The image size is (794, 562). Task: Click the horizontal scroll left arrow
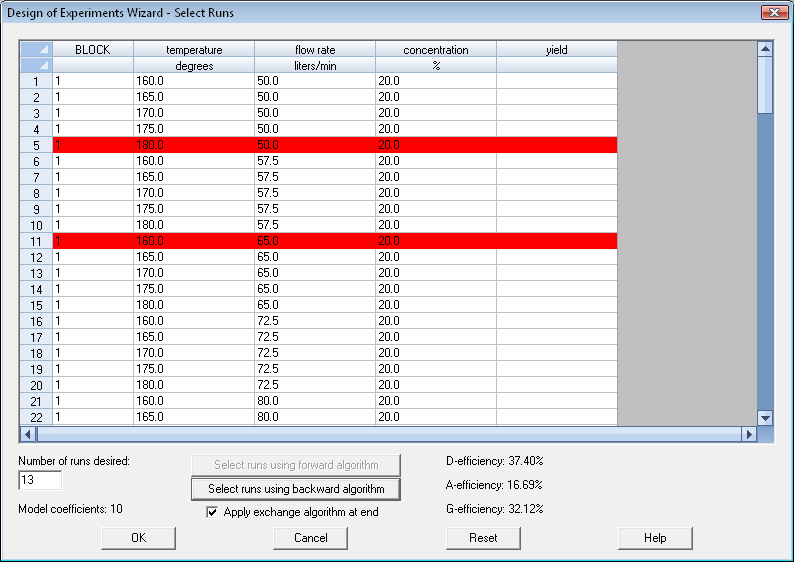click(28, 435)
